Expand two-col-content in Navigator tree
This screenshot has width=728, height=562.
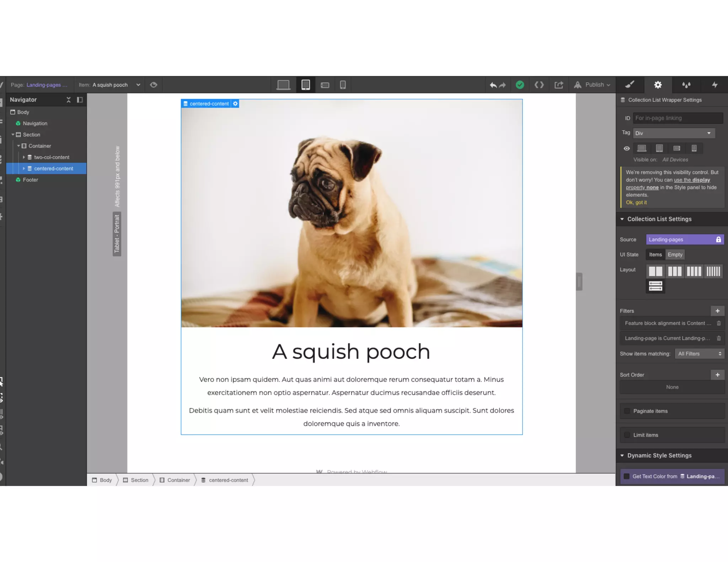[24, 157]
